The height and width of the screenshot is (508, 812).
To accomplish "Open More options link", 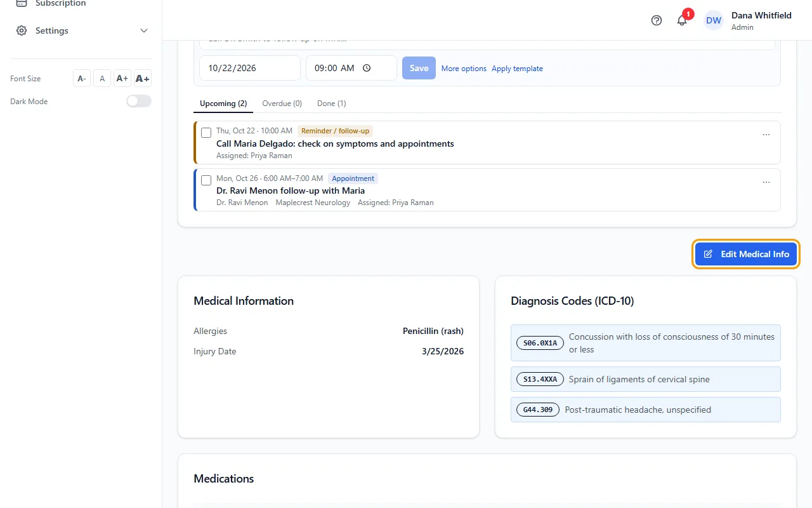I will pos(464,69).
